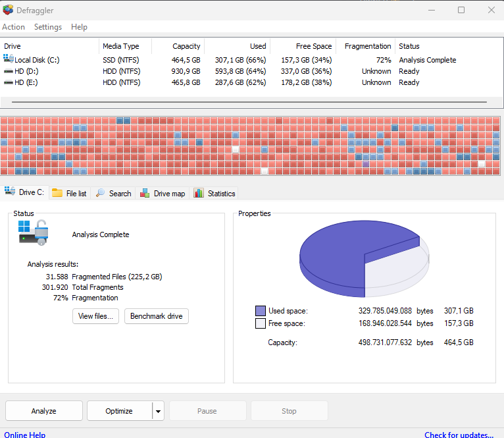Click the blocks icon on Drive map tab

(145, 193)
